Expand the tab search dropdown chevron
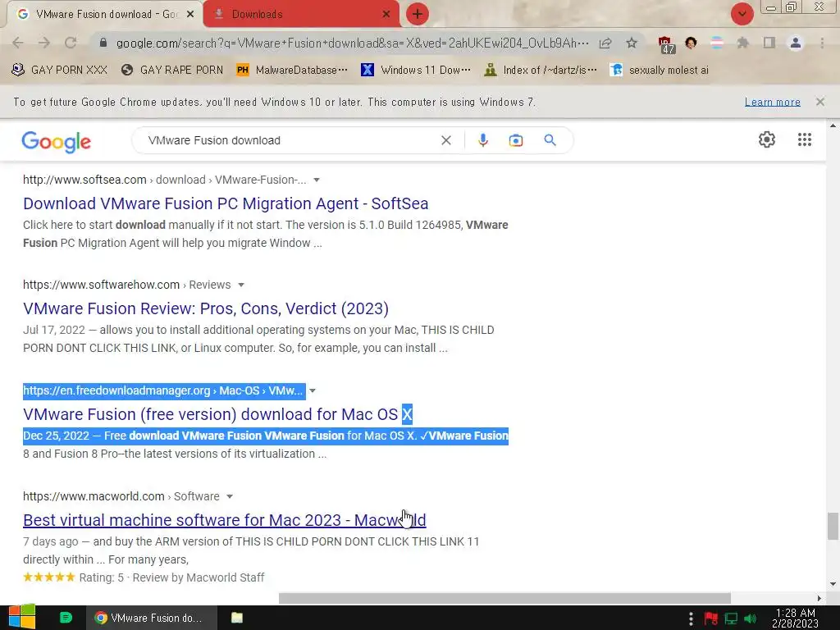 [x=742, y=14]
